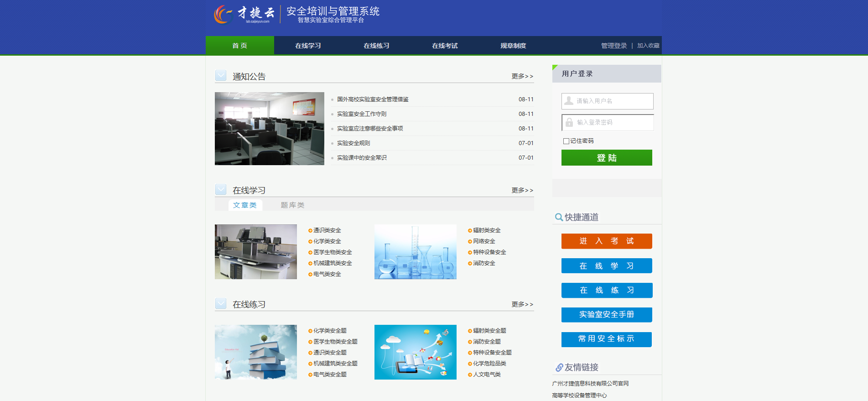Click the 在线练习 section header icon
Viewport: 868px width, 401px height.
(221, 304)
